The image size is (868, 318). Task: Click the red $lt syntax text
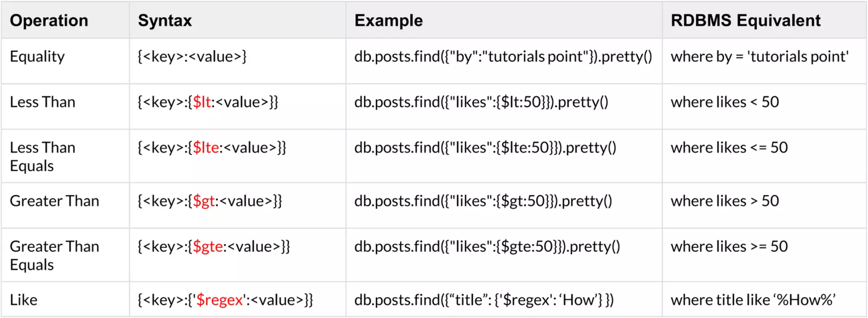coord(202,102)
